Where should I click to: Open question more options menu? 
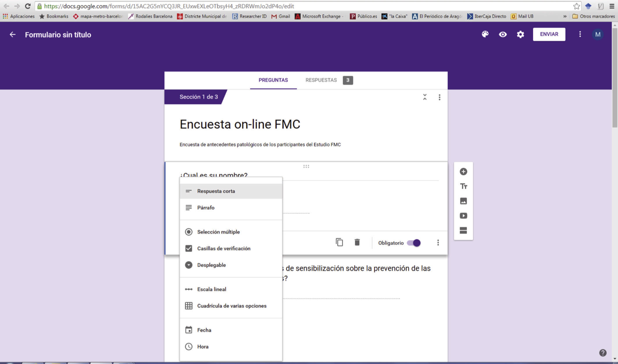click(x=438, y=242)
